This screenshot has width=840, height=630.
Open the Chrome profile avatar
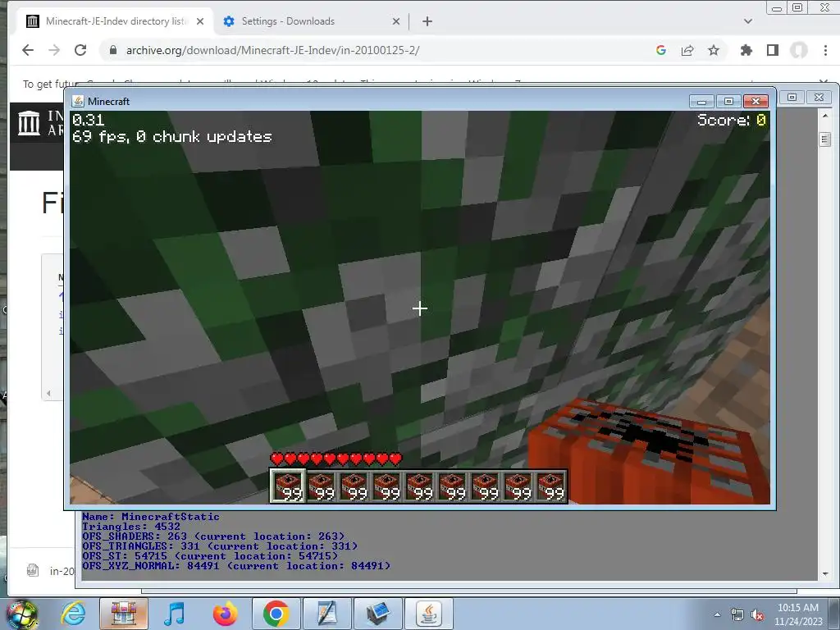799,50
